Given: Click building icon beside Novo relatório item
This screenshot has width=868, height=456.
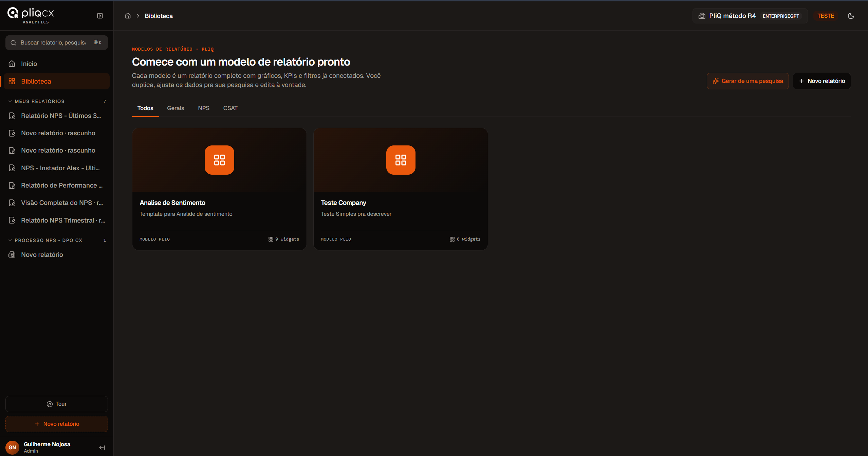Looking at the screenshot, I should click(12, 255).
